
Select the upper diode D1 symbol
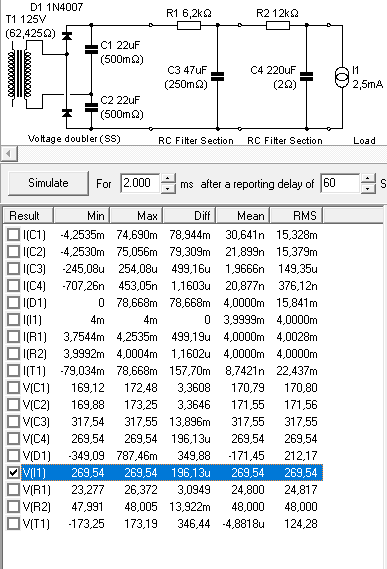coord(66,36)
